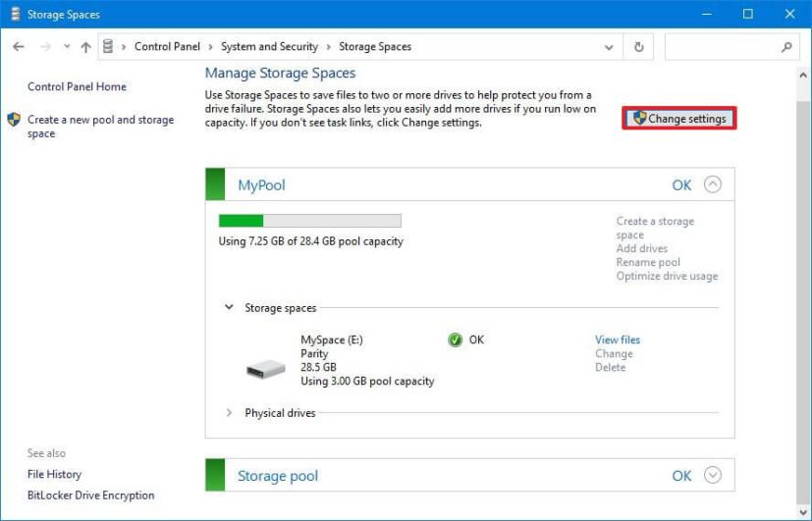Go back with the Back arrow

[19, 46]
